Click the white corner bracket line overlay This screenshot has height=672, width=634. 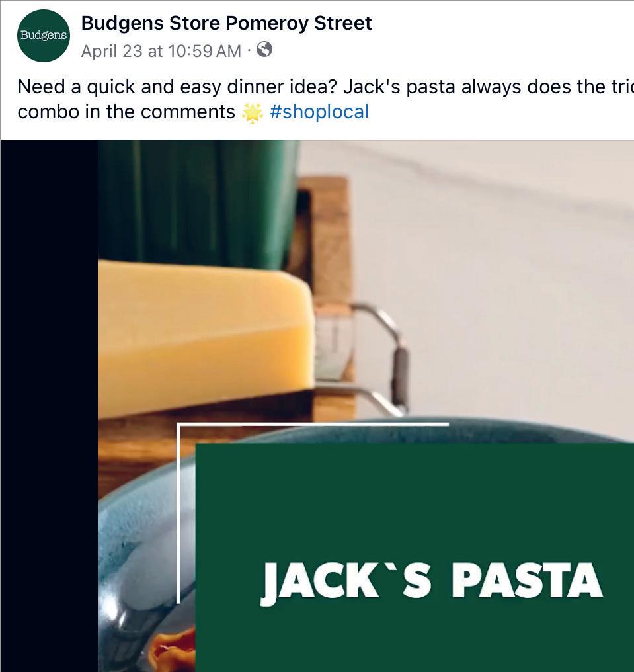tap(313, 425)
